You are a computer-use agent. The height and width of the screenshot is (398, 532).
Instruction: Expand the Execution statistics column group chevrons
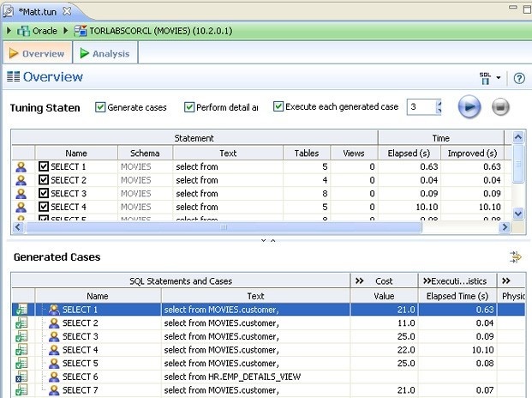tap(427, 280)
